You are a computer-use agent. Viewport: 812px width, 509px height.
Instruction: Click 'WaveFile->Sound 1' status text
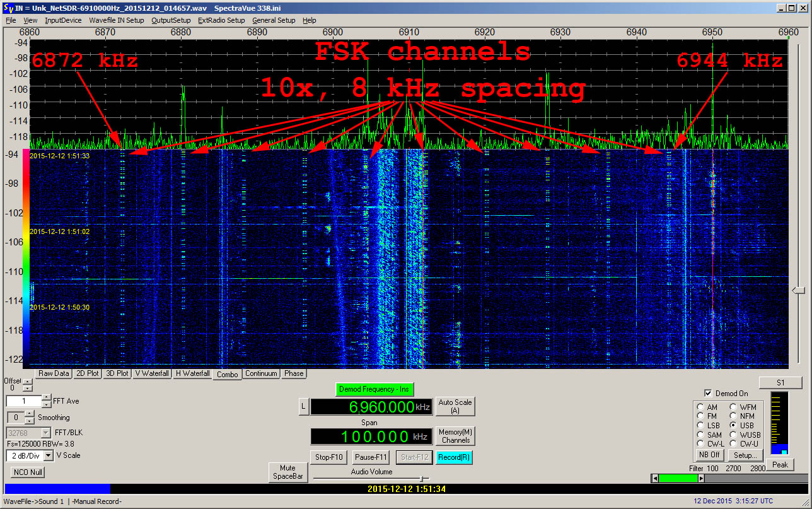33,501
